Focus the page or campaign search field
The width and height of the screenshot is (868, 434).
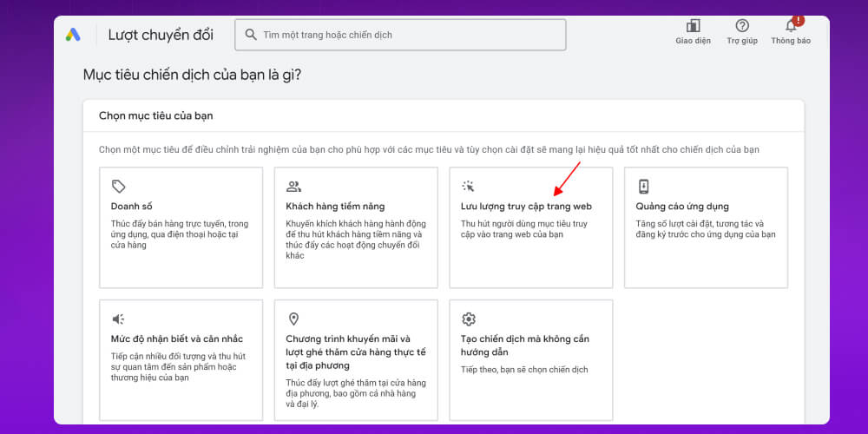[x=408, y=35]
